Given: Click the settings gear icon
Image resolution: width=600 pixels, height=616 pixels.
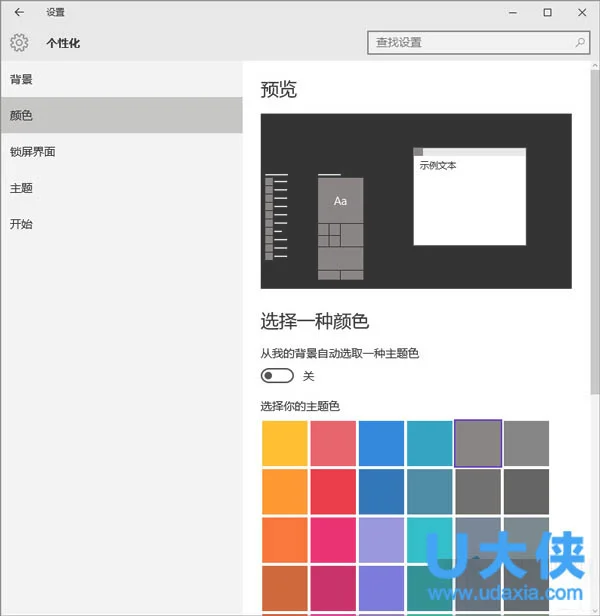Looking at the screenshot, I should click(x=19, y=42).
